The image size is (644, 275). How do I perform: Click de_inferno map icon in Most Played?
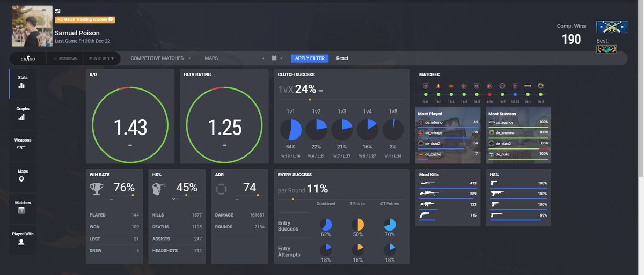[421, 122]
